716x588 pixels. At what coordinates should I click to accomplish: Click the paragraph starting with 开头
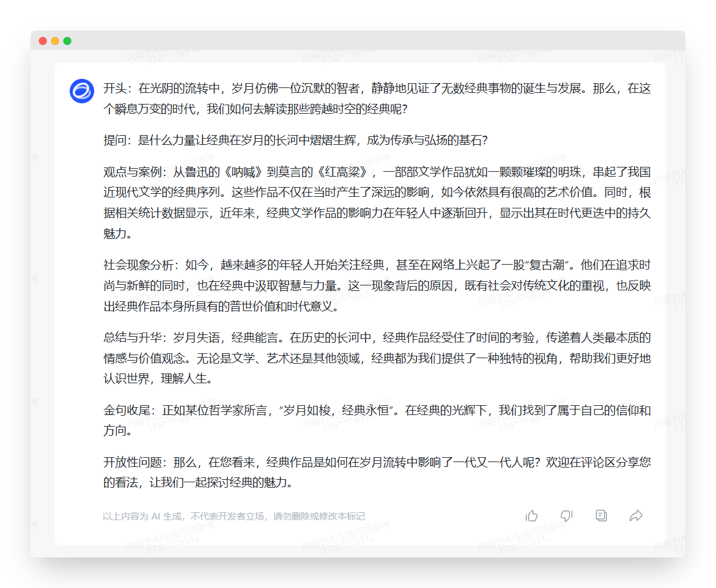click(377, 98)
